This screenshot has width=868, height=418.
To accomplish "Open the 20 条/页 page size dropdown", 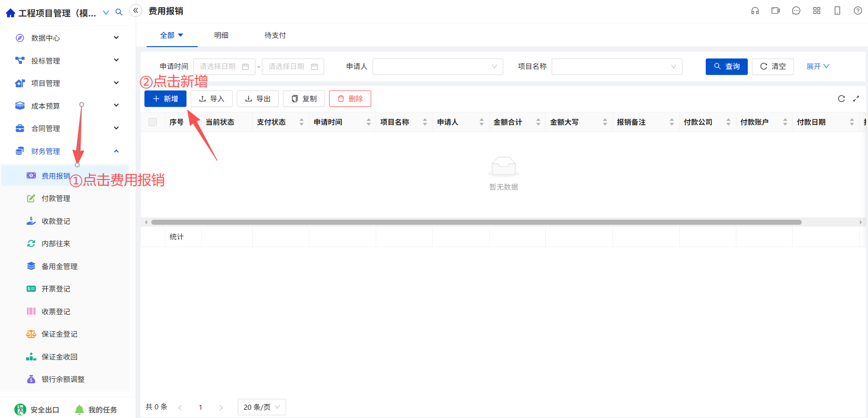I will (x=262, y=407).
